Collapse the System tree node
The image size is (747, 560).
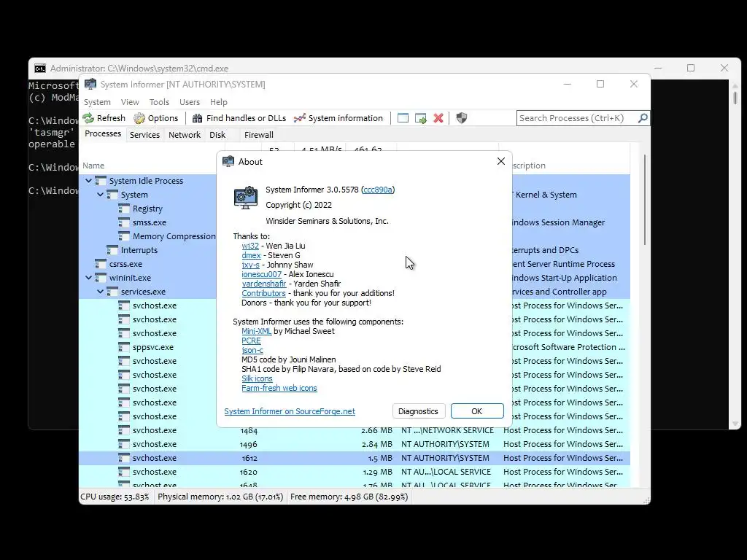pyautogui.click(x=100, y=195)
